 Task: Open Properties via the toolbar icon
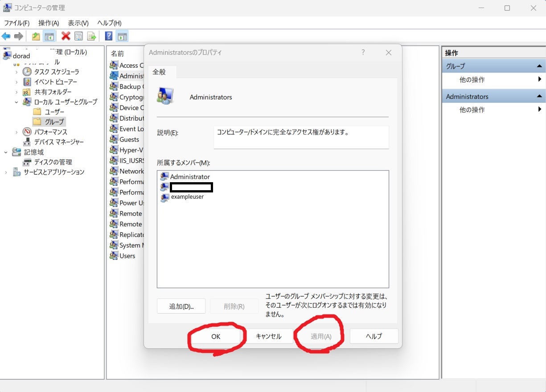(x=79, y=37)
